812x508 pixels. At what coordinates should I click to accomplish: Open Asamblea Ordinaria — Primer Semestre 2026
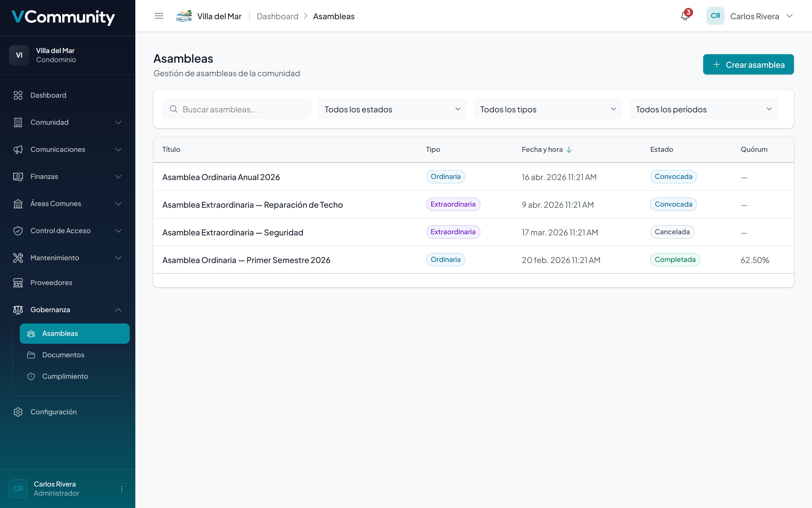click(x=473, y=260)
